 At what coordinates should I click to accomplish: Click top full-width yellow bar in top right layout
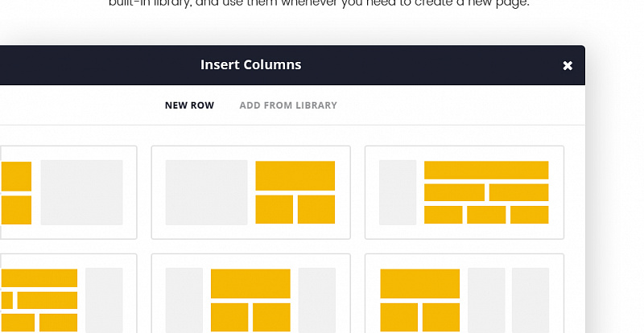[x=486, y=170]
